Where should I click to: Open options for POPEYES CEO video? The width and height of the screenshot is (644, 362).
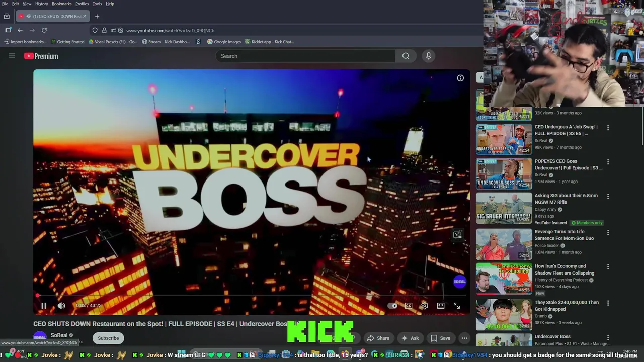coord(608,162)
